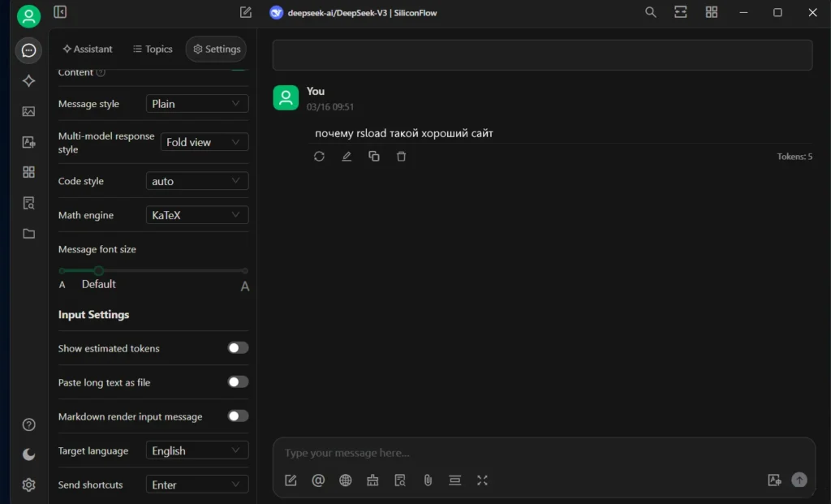Image resolution: width=831 pixels, height=504 pixels.
Task: Copy the message using the copy icon
Action: (374, 157)
